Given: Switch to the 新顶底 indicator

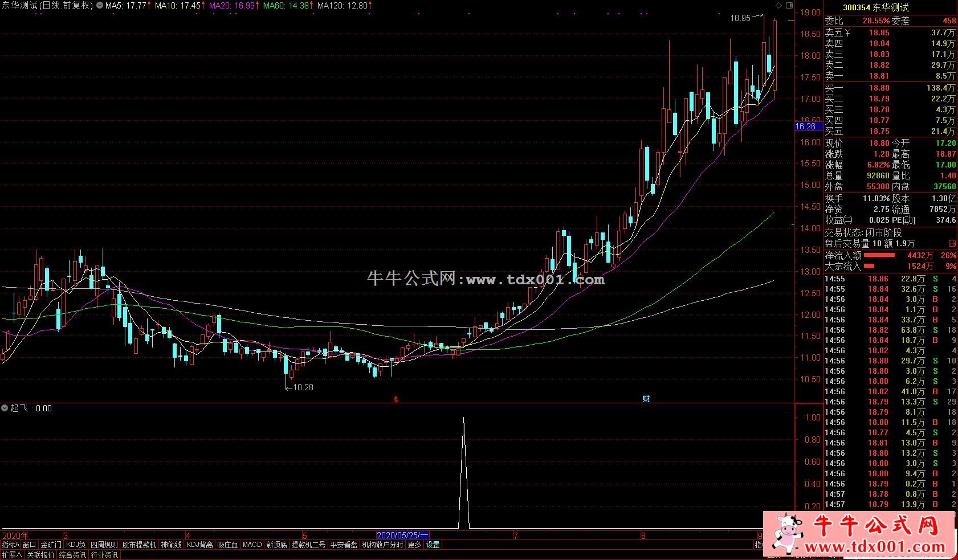Looking at the screenshot, I should click(277, 545).
